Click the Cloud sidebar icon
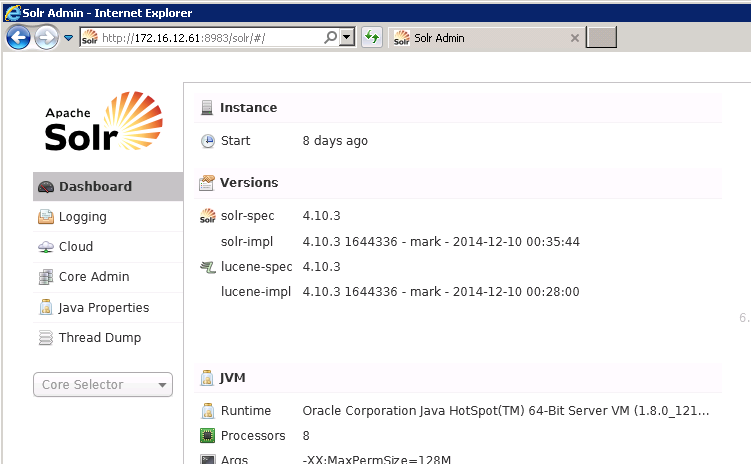 pos(45,247)
